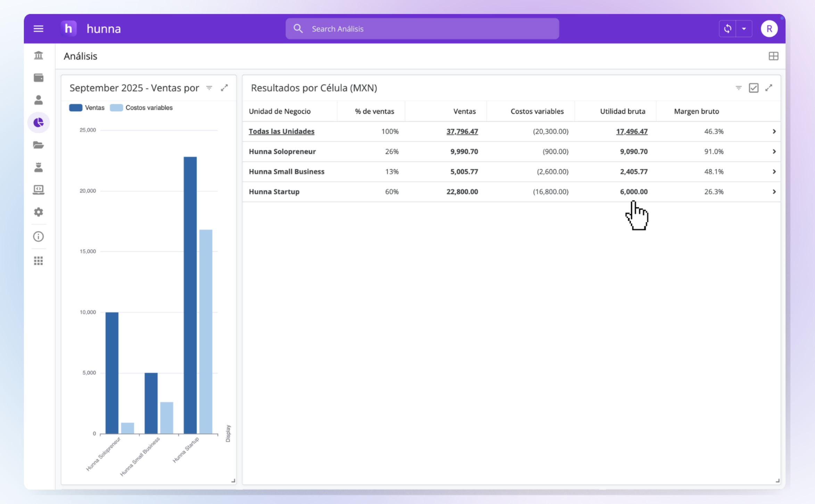Click the info circle sidebar icon
This screenshot has width=815, height=504.
pyautogui.click(x=39, y=237)
